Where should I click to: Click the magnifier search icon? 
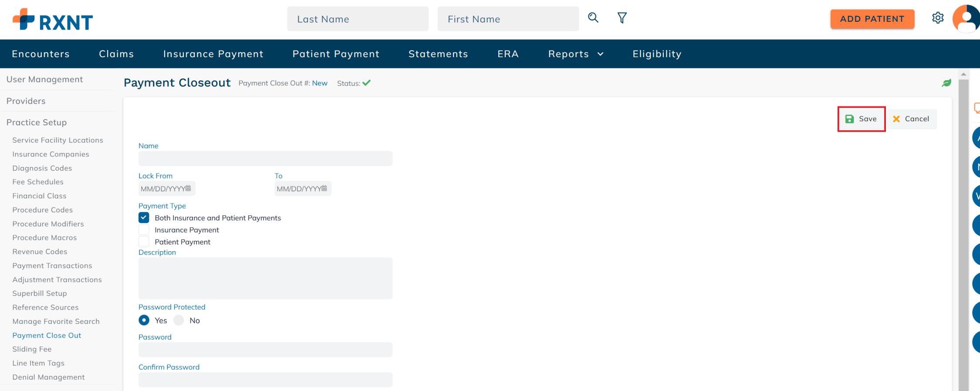point(593,18)
